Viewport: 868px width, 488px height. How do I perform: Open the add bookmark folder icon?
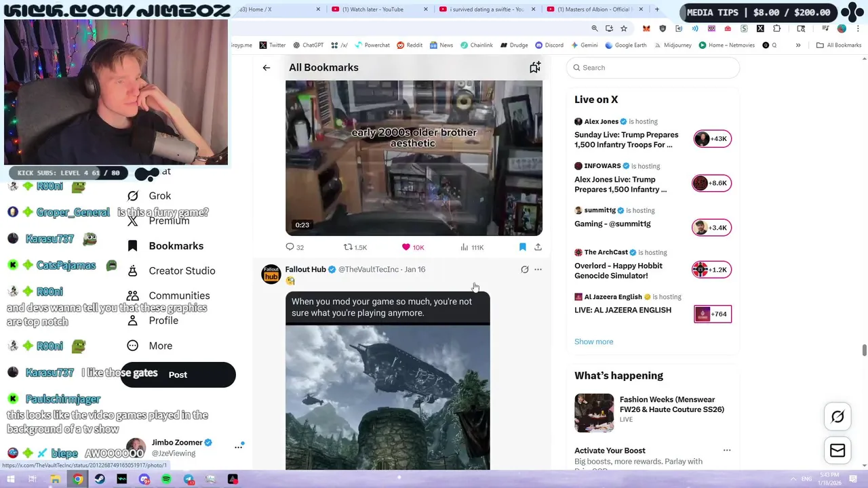coord(535,67)
